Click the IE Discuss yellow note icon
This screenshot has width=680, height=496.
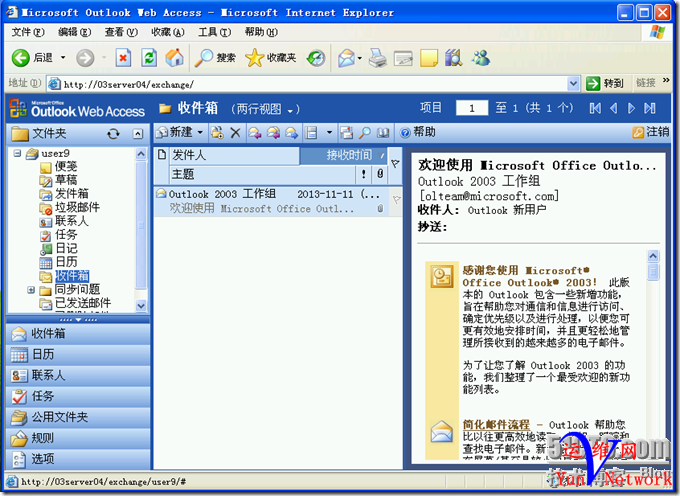(x=429, y=59)
